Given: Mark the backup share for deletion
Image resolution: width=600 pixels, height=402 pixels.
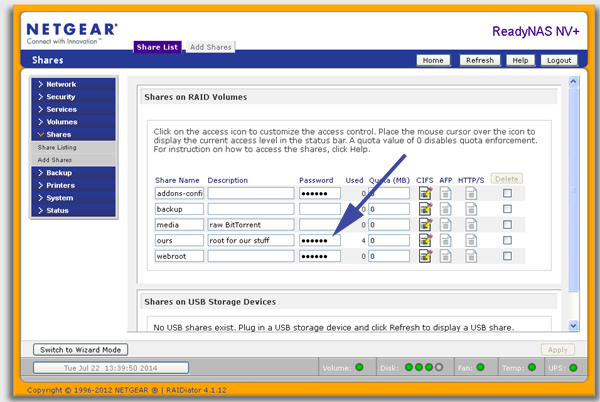Looking at the screenshot, I should [507, 209].
